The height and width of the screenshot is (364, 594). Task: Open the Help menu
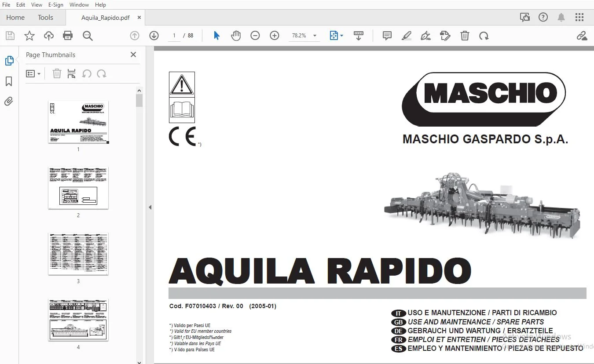[x=100, y=4]
